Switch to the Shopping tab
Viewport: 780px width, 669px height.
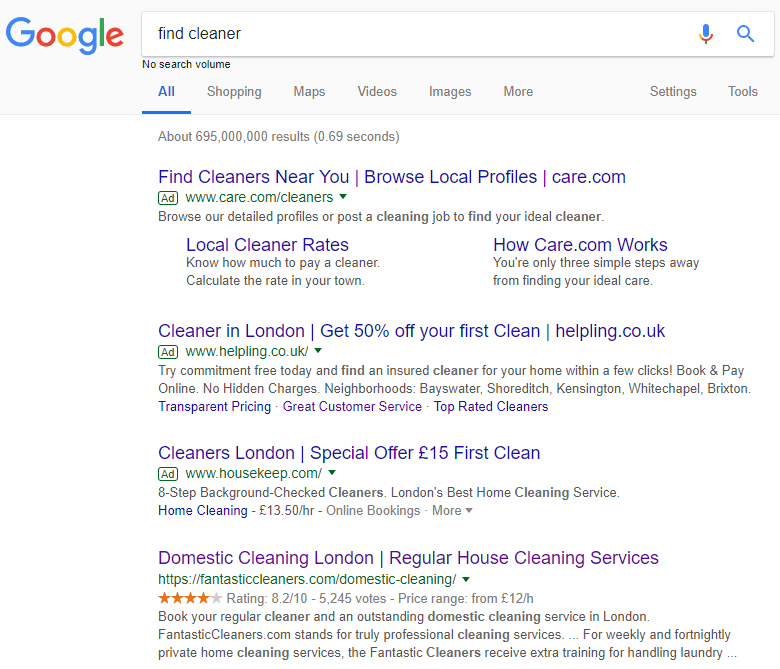pos(234,92)
